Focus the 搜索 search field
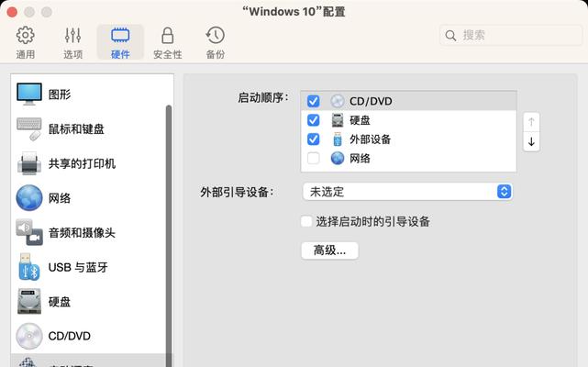This screenshot has width=588, height=367. 511,36
